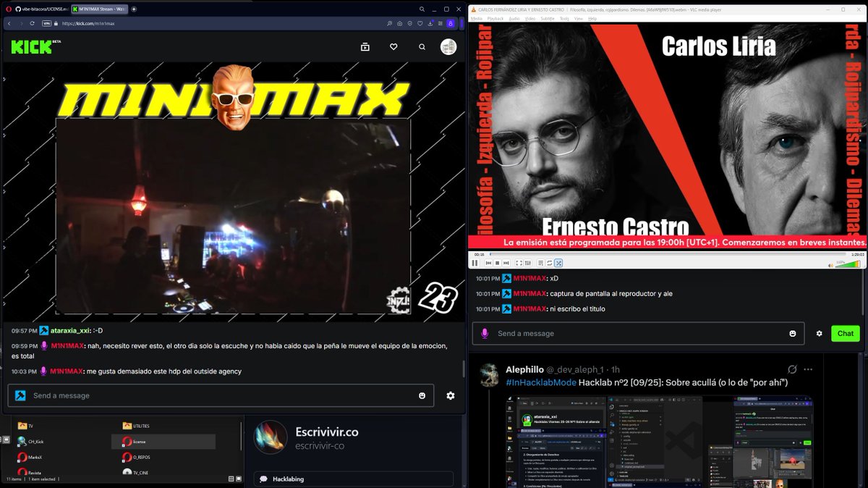Select the CH_Kick item
The width and height of the screenshot is (868, 488).
pos(30,441)
